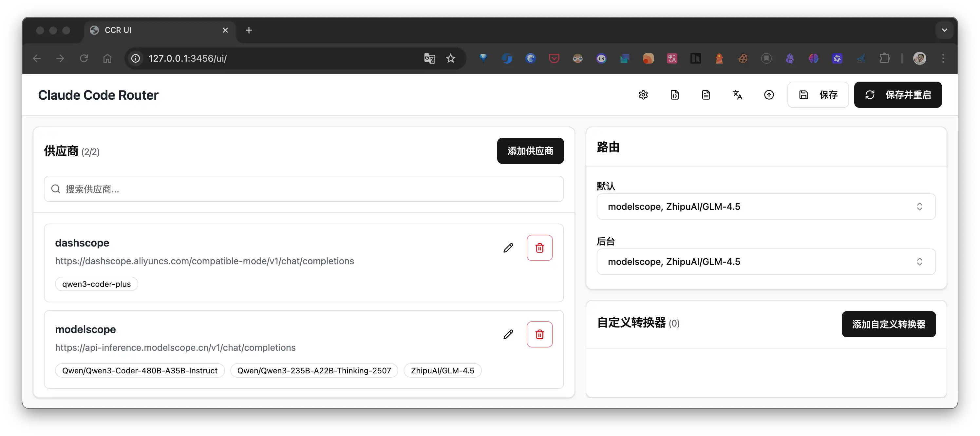
Task: Focus the 搜索供应商 search field
Action: click(304, 189)
